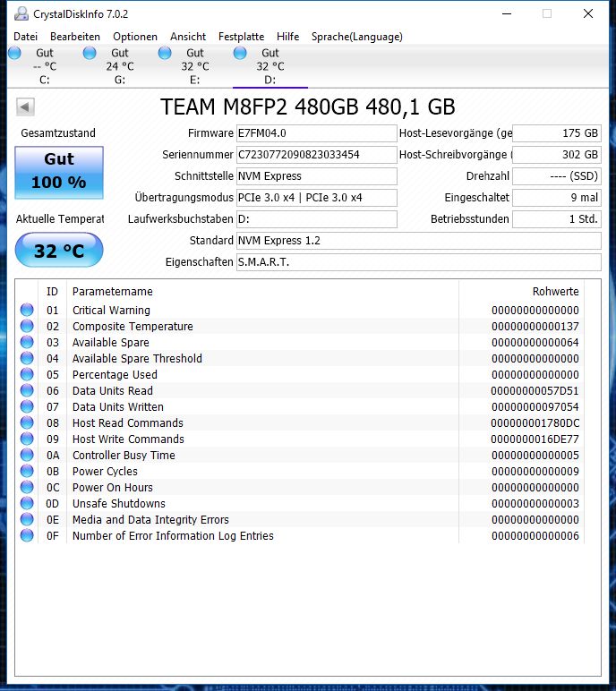Select the Standard NVM Express 1.2 field
The width and height of the screenshot is (616, 691).
[x=419, y=241]
